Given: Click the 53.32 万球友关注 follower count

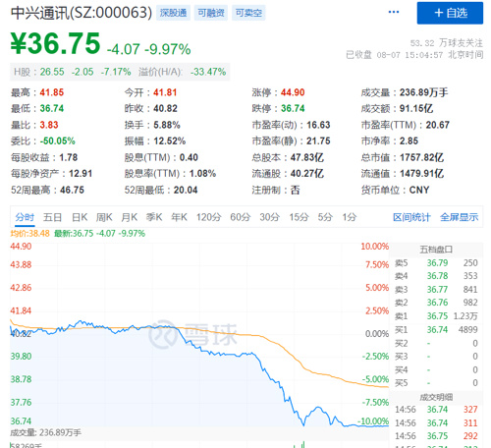Looking at the screenshot, I should 446,43.
